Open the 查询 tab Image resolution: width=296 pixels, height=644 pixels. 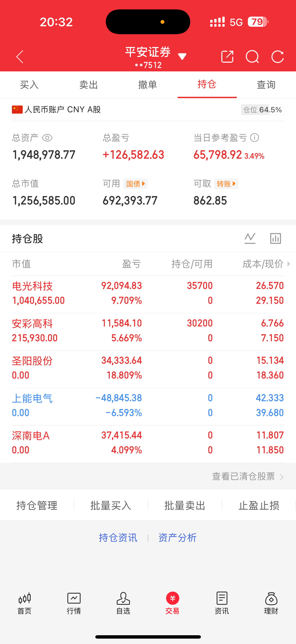click(x=266, y=85)
